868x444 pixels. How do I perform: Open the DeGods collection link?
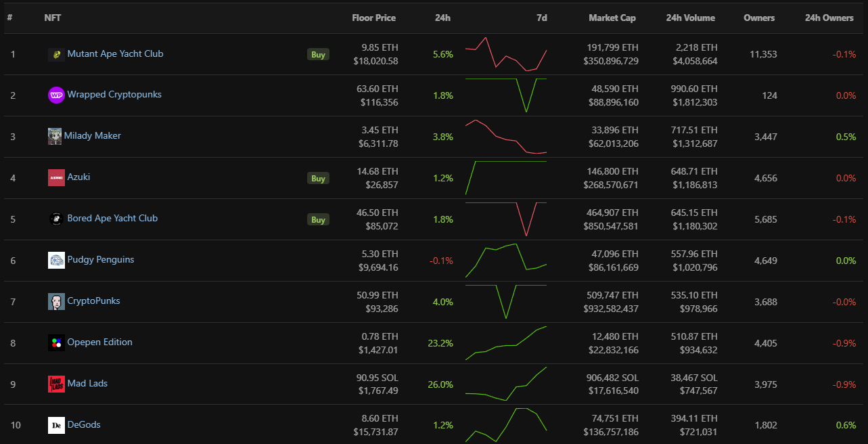[84, 424]
